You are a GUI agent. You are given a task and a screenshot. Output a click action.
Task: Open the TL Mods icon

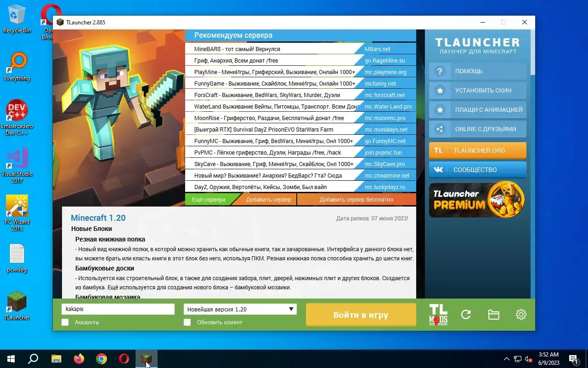pyautogui.click(x=438, y=315)
